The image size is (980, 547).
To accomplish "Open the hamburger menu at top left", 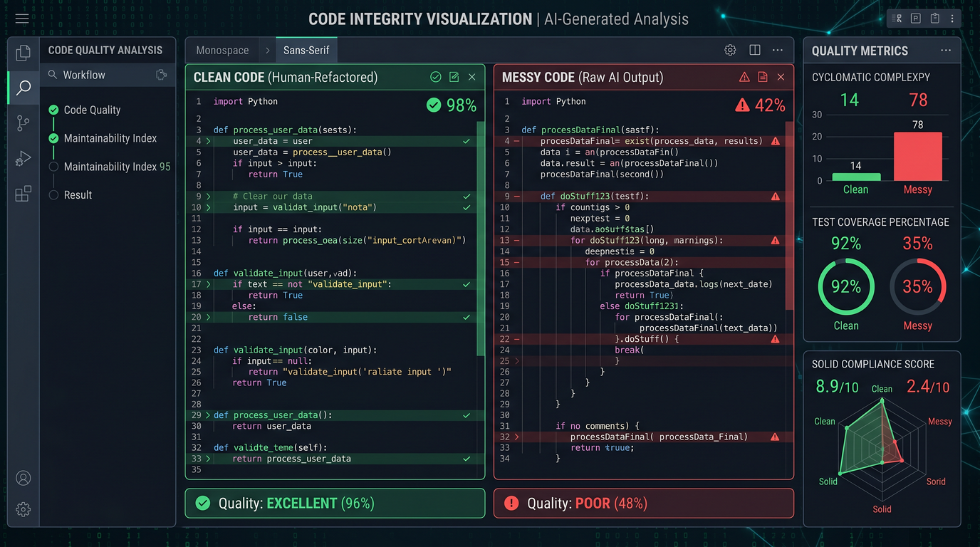I will pyautogui.click(x=22, y=19).
